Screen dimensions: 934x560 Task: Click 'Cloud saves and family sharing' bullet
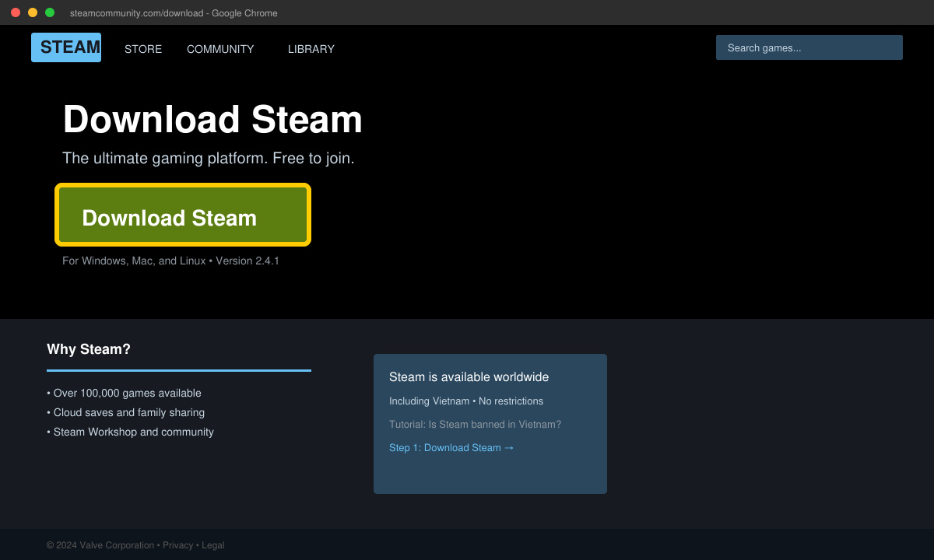tap(125, 412)
